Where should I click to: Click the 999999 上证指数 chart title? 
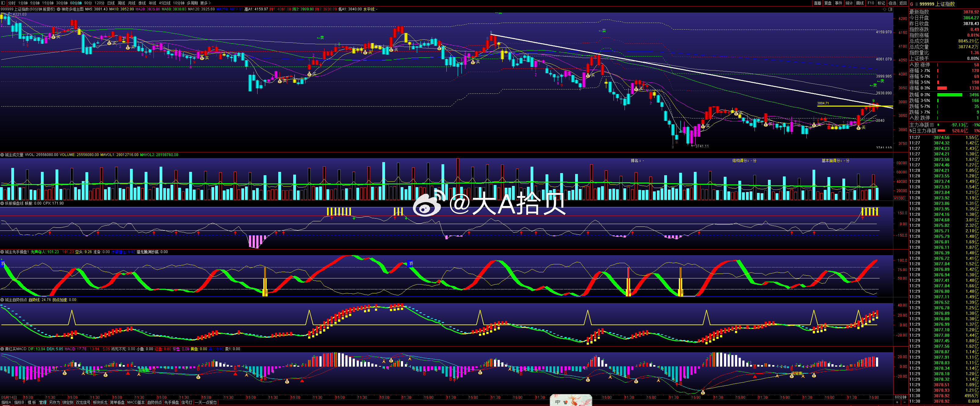[x=28, y=9]
